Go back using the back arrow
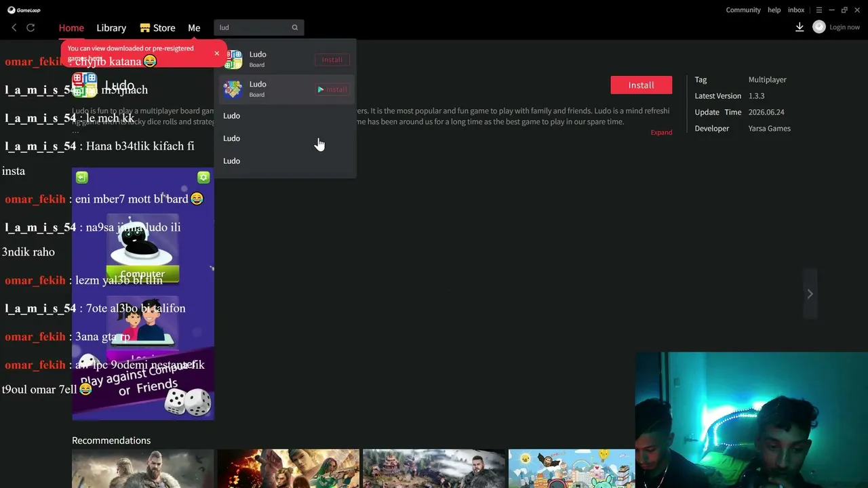 pyautogui.click(x=14, y=28)
